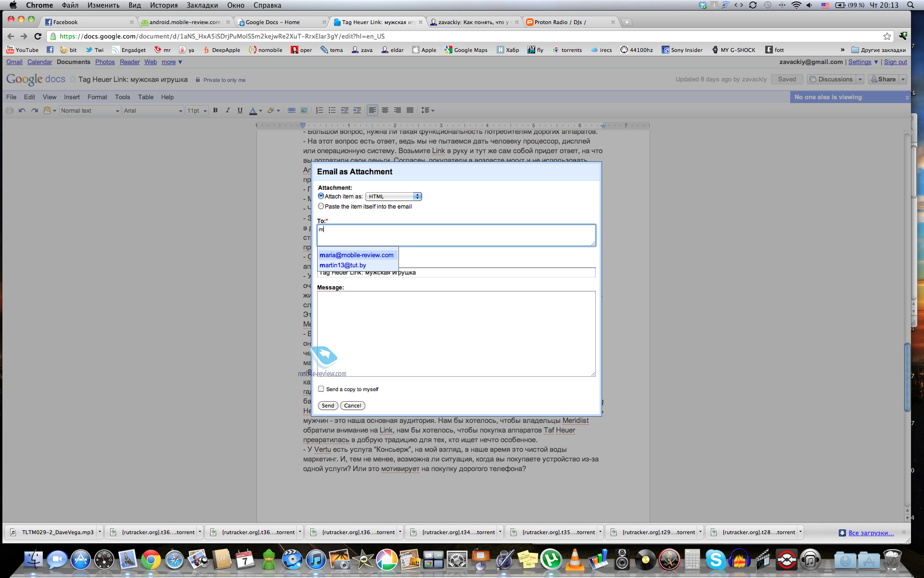Open Arial font dropdown
The height and width of the screenshot is (578, 924).
click(x=153, y=111)
